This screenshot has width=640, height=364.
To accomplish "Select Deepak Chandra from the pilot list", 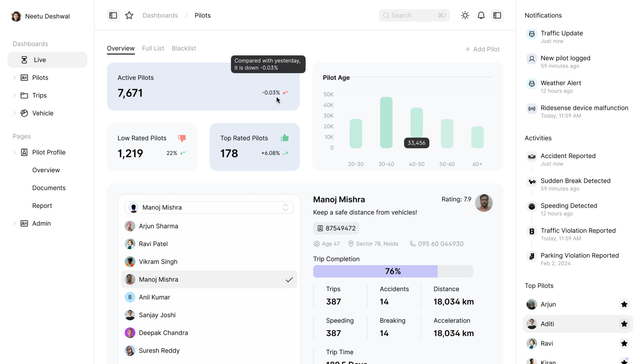I will pyautogui.click(x=209, y=333).
